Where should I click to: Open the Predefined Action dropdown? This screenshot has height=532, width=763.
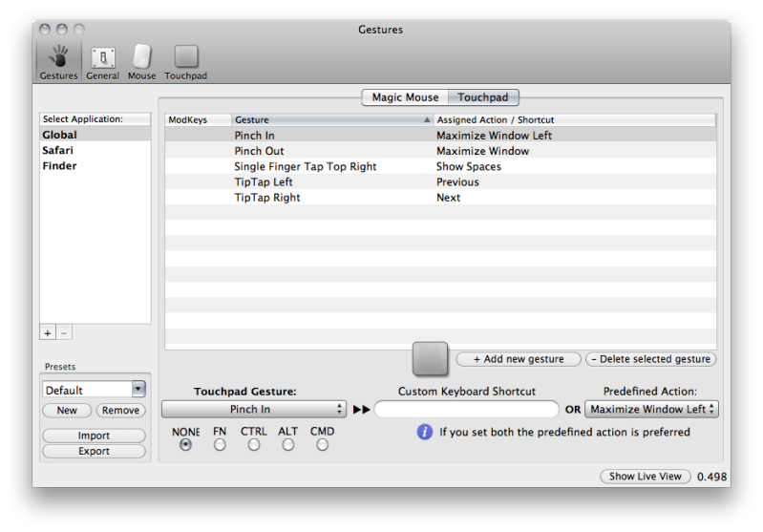pyautogui.click(x=651, y=410)
